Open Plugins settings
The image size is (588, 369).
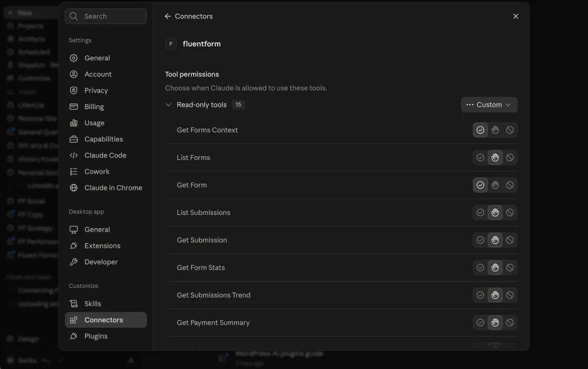click(106, 336)
